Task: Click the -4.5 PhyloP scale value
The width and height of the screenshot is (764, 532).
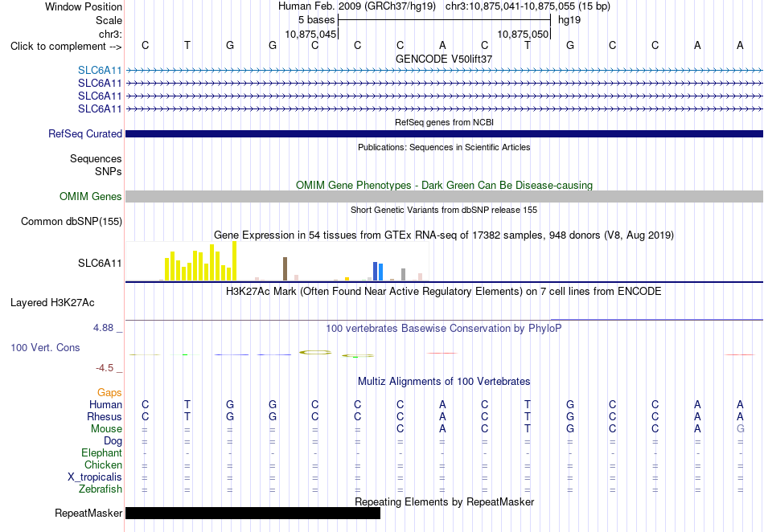Action: pyautogui.click(x=105, y=368)
